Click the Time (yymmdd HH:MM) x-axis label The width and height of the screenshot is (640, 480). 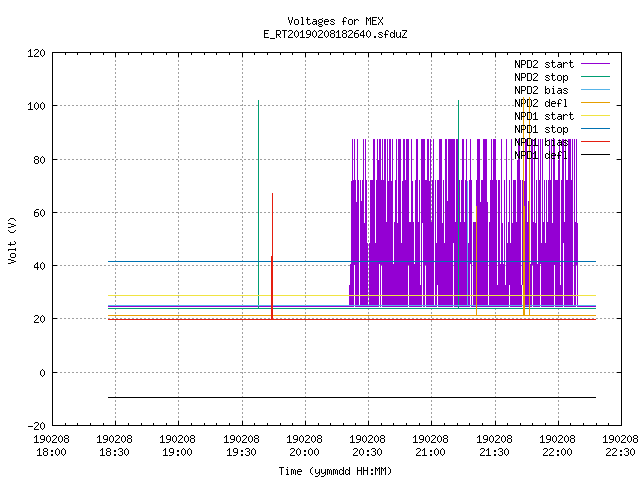(x=335, y=471)
